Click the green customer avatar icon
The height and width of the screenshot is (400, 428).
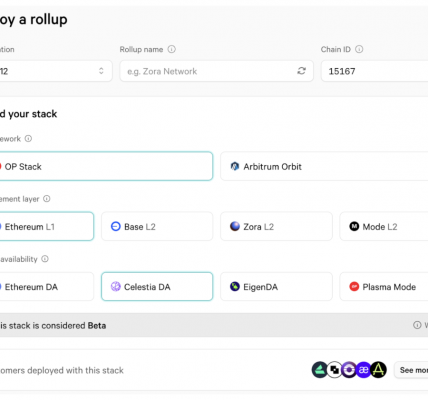pos(320,370)
